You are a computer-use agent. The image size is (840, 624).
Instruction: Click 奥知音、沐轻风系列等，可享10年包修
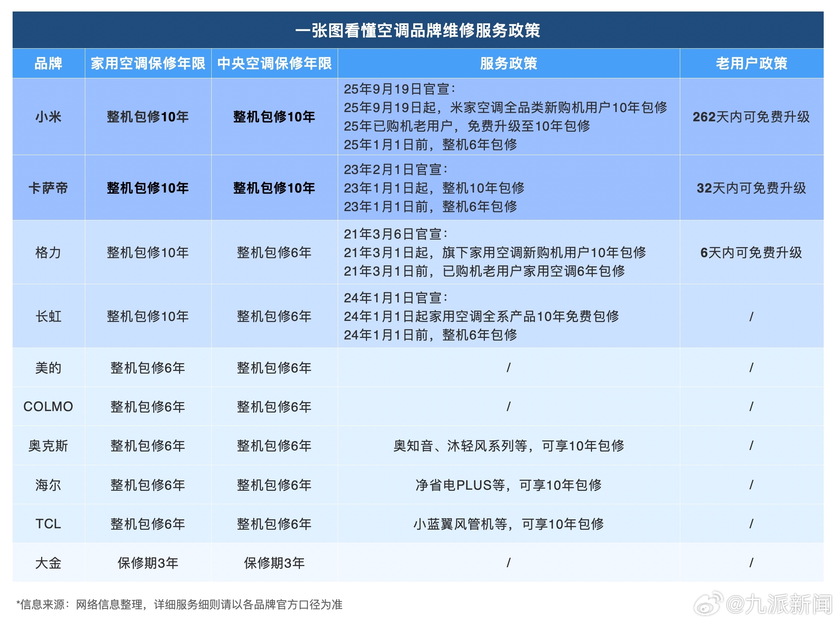pos(508,446)
